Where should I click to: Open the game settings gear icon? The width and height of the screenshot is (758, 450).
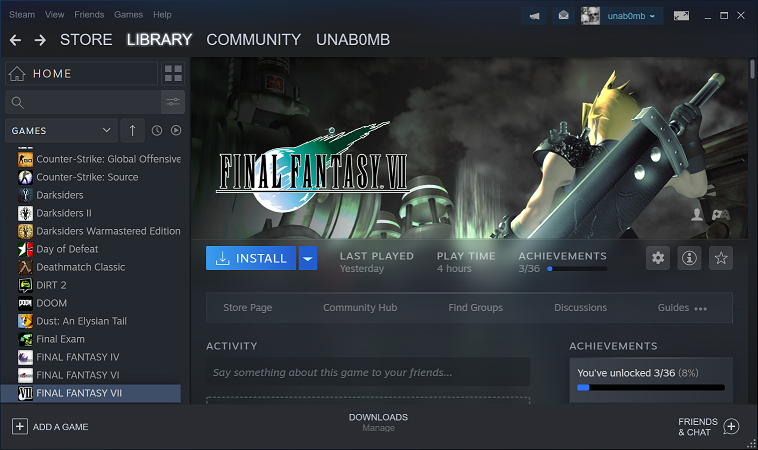pos(657,258)
